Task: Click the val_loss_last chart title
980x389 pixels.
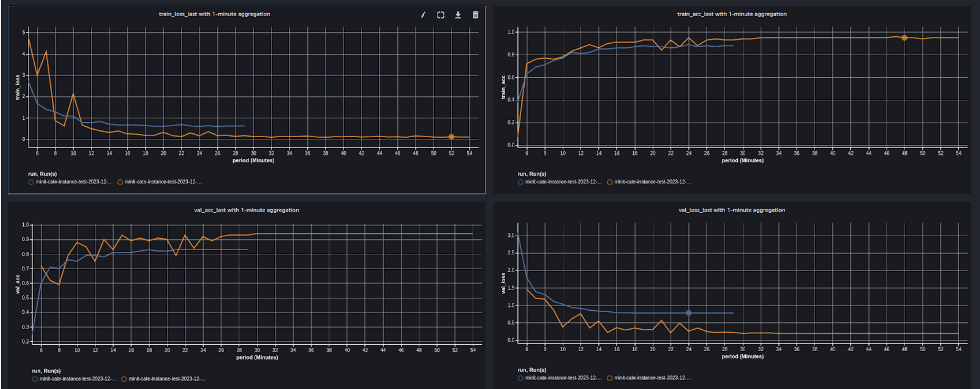Action: click(732, 210)
